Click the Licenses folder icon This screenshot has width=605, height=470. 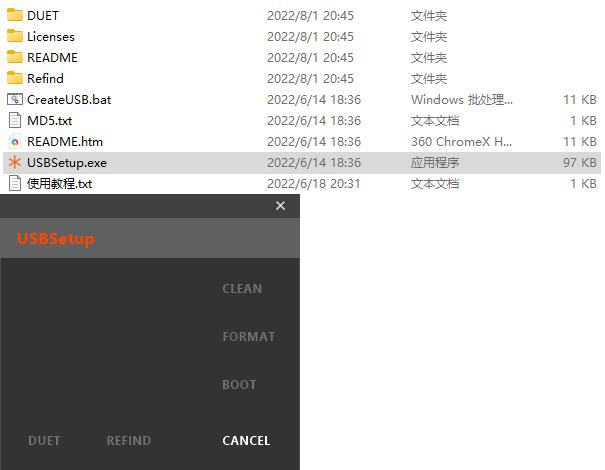tap(15, 36)
